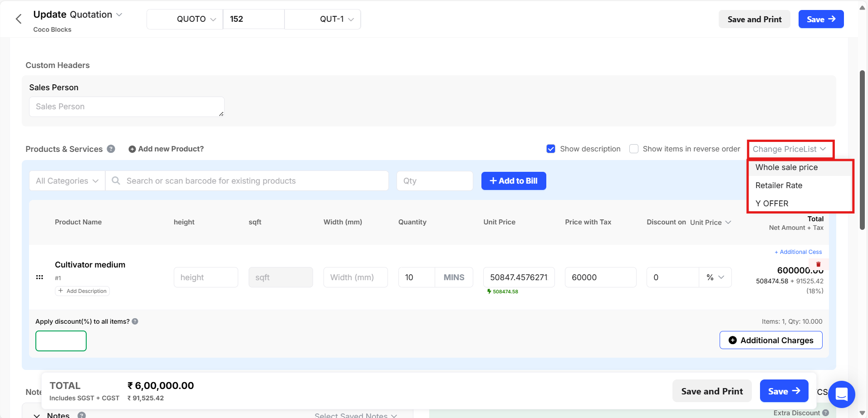Viewport: 868px width, 418px height.
Task: Open the Change PriceList dropdown
Action: [x=790, y=149]
